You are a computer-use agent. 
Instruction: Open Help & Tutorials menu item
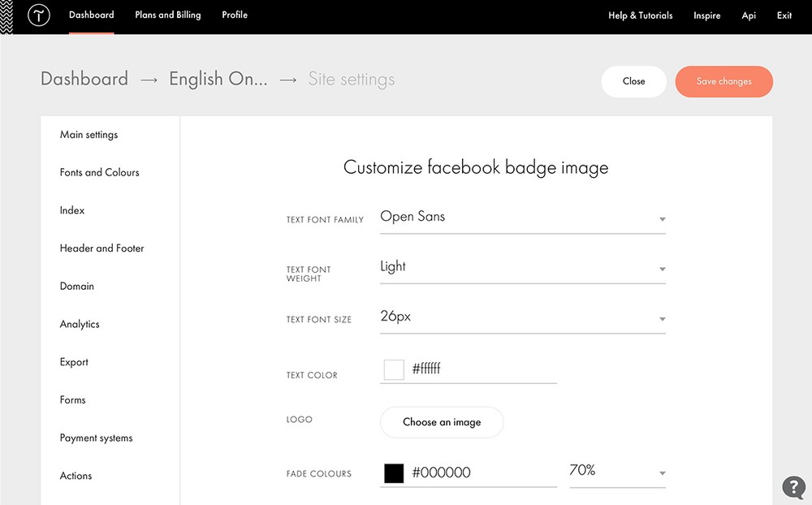pyautogui.click(x=640, y=15)
